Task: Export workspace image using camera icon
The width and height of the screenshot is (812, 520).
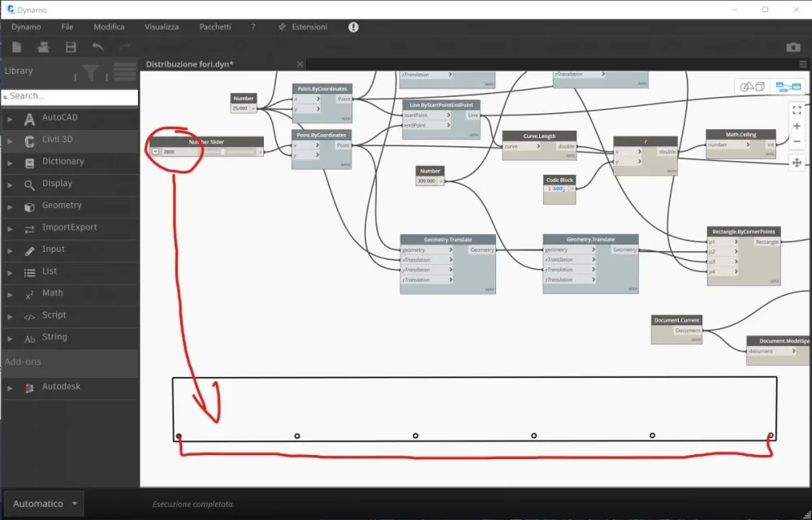Action: (793, 47)
